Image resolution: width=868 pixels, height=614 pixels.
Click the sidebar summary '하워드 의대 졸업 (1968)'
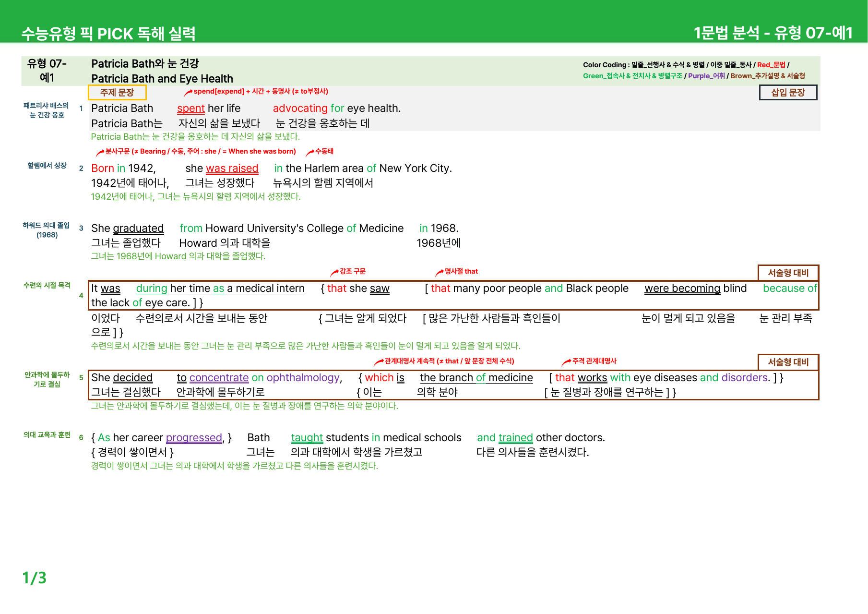(47, 230)
